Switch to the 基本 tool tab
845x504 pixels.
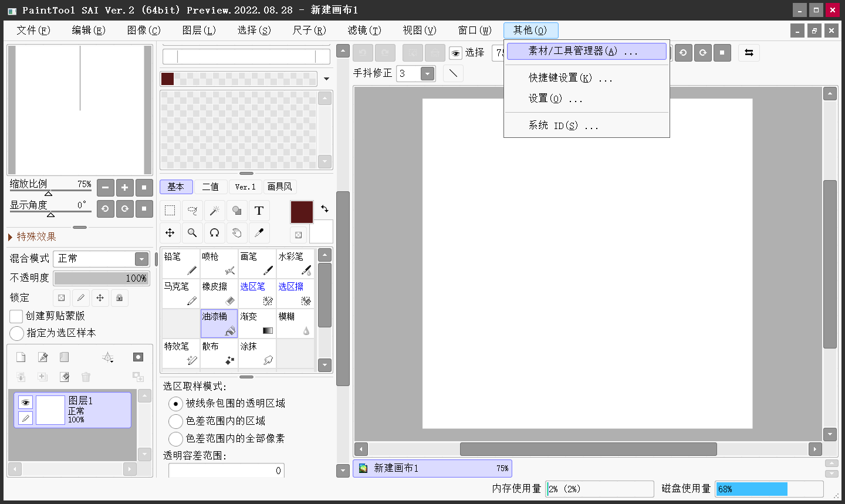pos(176,187)
